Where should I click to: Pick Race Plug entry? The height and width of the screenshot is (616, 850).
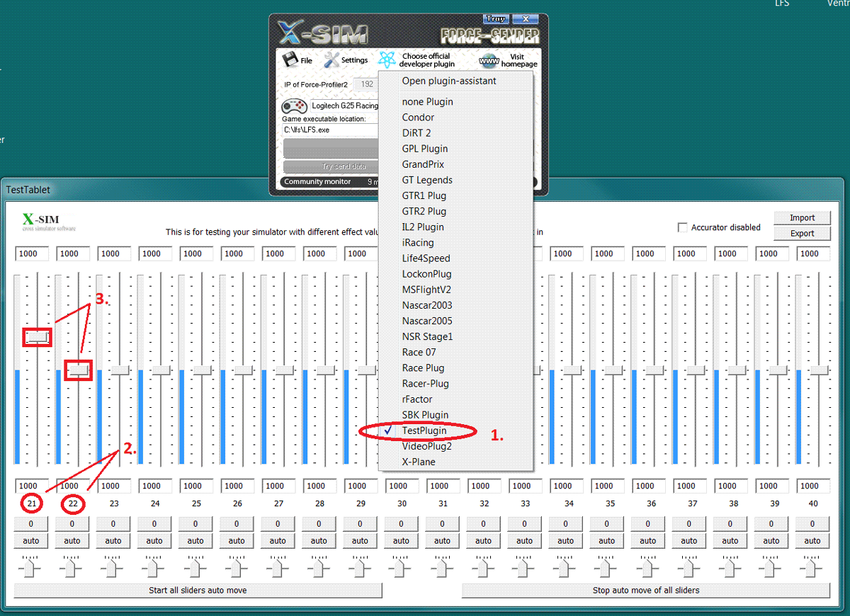coord(423,367)
